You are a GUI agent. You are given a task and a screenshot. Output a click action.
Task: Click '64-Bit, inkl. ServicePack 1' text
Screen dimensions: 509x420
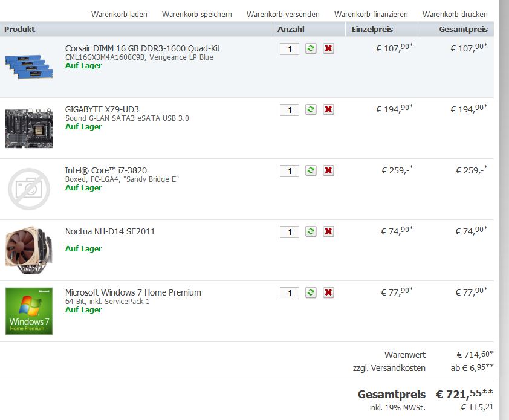click(108, 301)
